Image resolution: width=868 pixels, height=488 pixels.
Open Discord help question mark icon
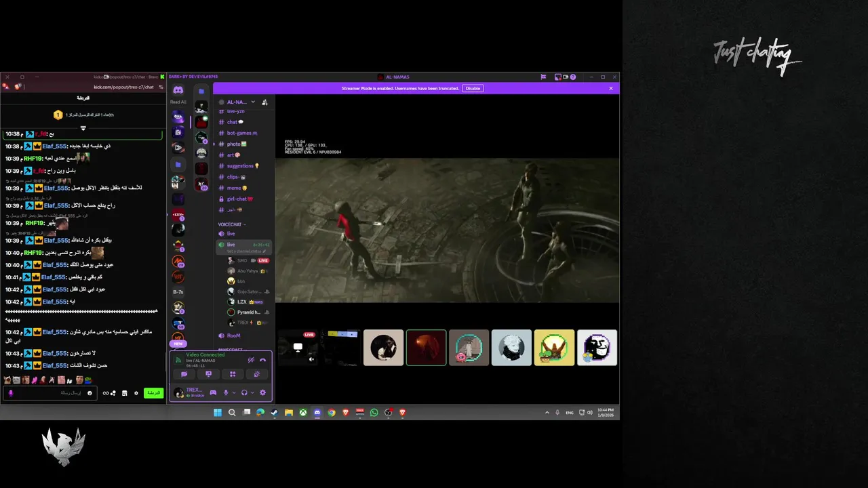point(573,77)
